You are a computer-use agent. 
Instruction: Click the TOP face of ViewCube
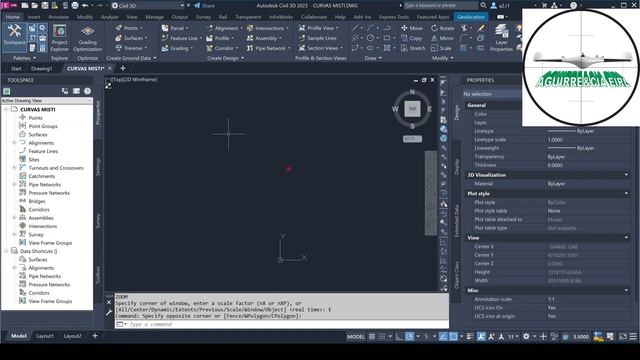(x=412, y=109)
